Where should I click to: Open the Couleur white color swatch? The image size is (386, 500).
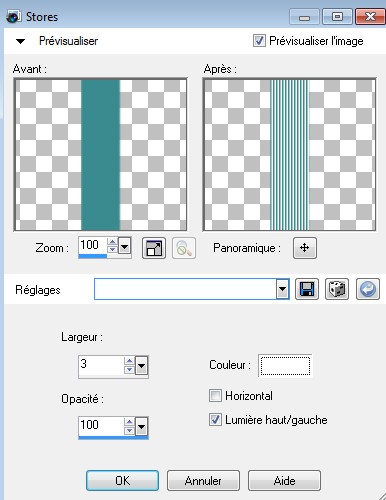point(285,366)
